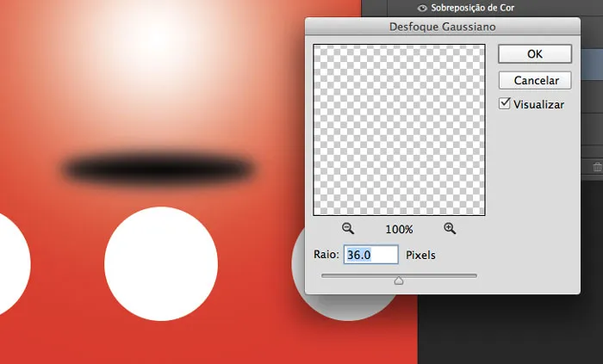Click the blurred black ellipse on canvas
Image resolution: width=603 pixels, height=364 pixels.
(158, 168)
